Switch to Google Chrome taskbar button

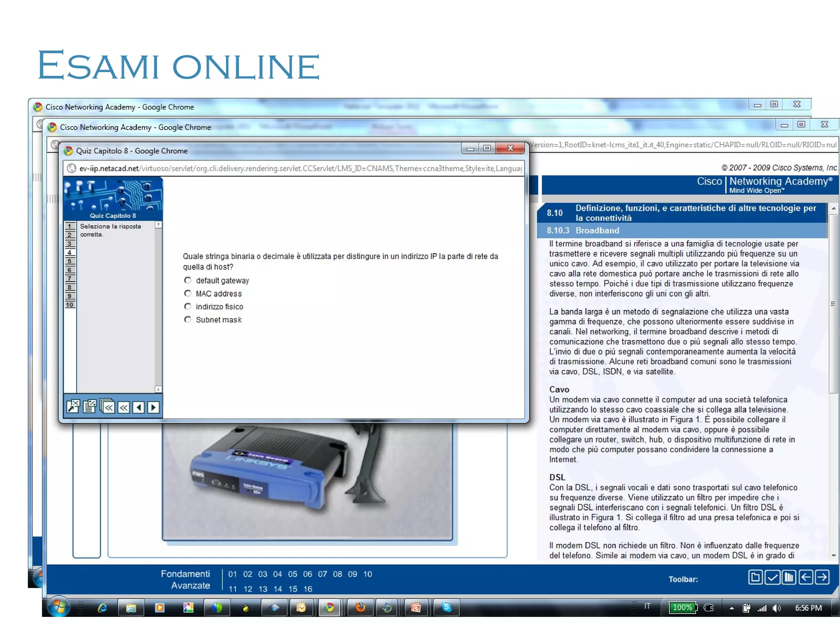coord(330,608)
